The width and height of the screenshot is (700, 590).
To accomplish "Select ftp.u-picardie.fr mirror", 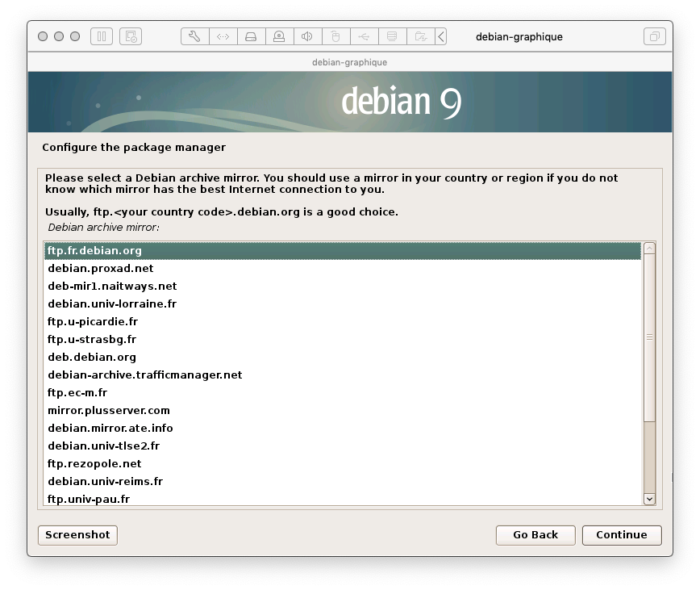I will [343, 322].
